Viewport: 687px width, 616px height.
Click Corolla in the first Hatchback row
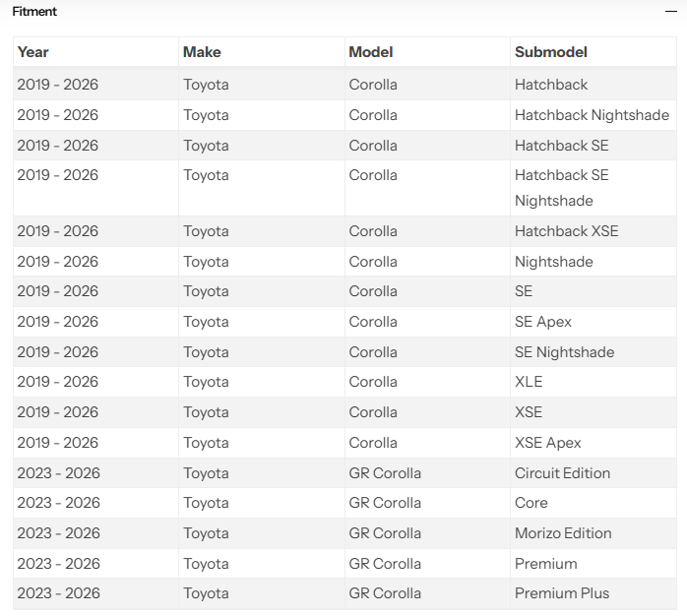373,85
